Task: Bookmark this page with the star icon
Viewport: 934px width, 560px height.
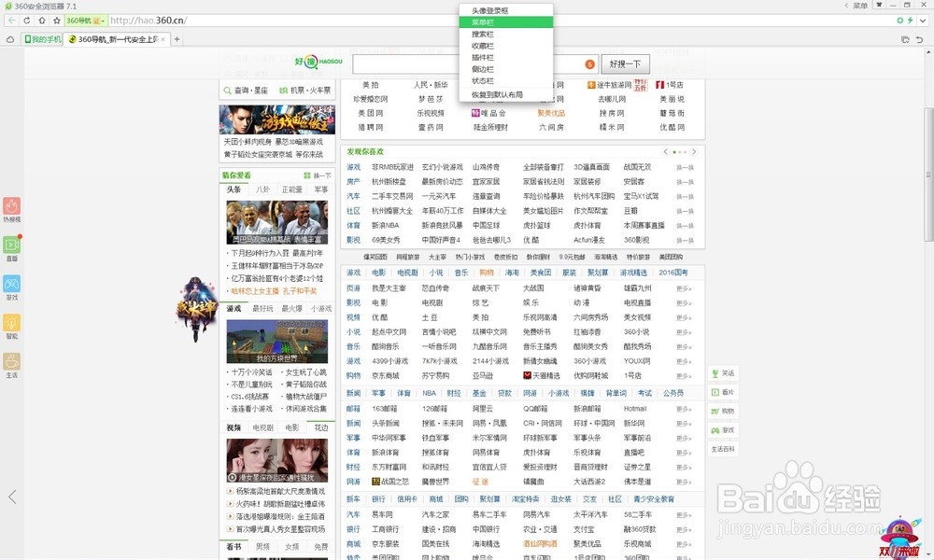Action: pyautogui.click(x=57, y=21)
